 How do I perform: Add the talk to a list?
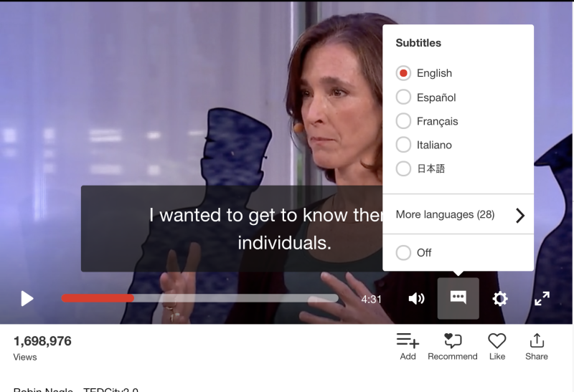click(408, 346)
